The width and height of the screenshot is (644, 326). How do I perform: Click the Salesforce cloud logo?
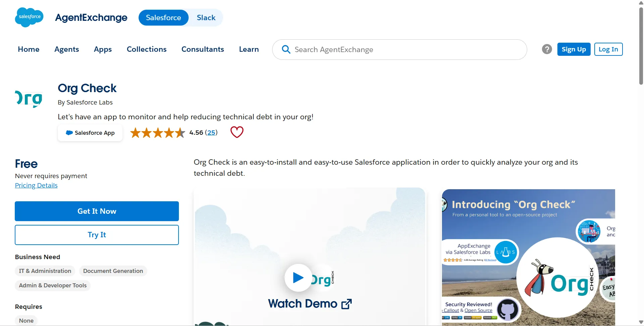29,17
